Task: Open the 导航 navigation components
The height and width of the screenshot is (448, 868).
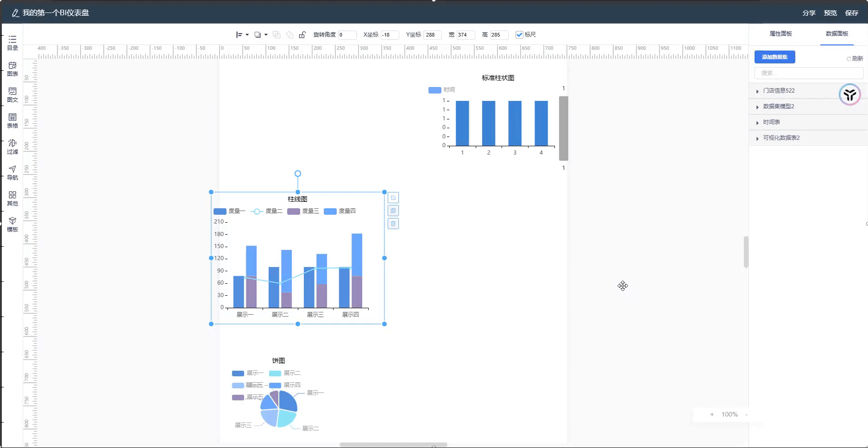Action: (13, 173)
